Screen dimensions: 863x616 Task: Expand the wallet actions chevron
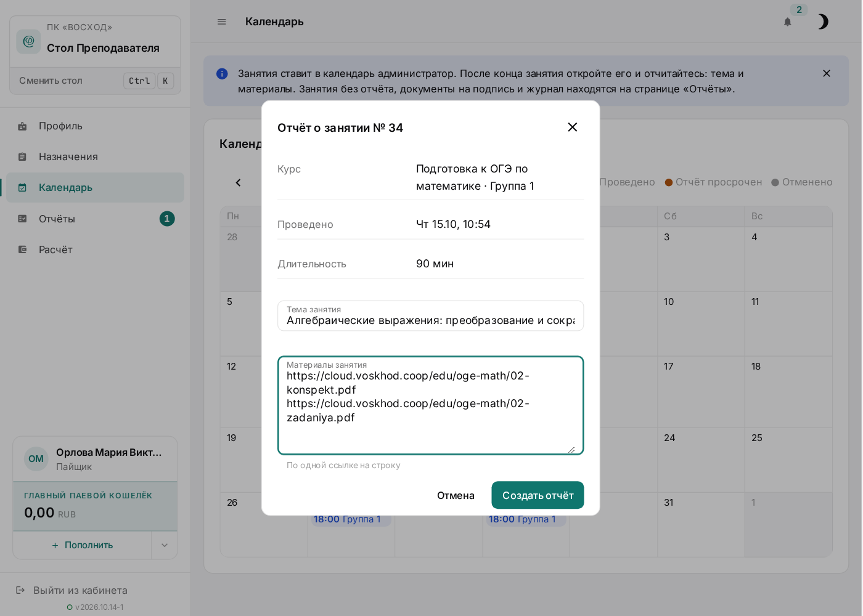pyautogui.click(x=165, y=545)
